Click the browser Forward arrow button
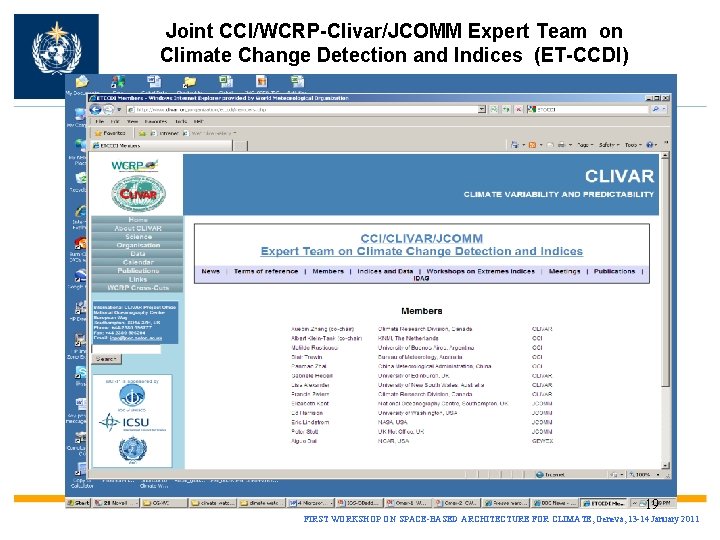 [x=108, y=110]
